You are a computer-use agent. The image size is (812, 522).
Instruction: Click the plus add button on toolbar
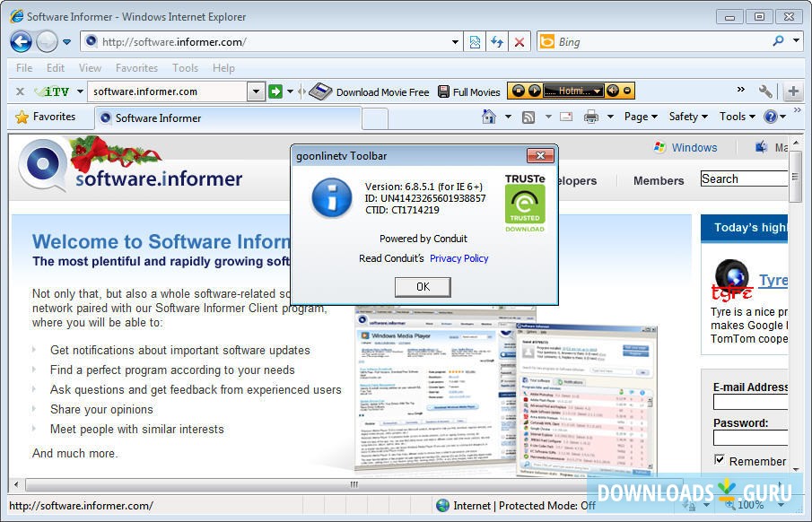click(793, 91)
